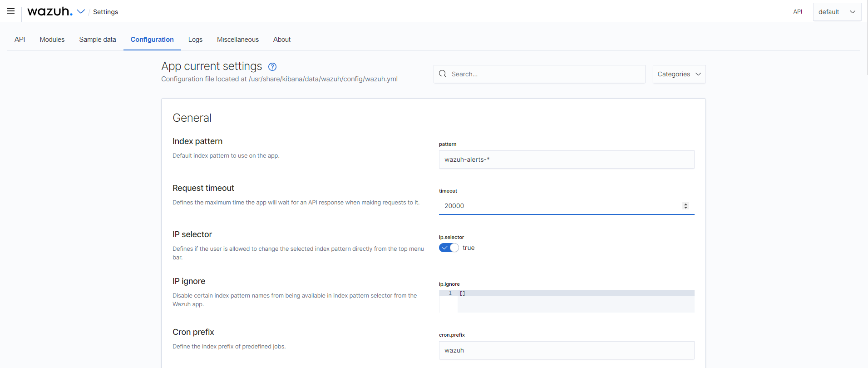Switch to the Modules tab
Screen dimensions: 868x368
(x=52, y=40)
